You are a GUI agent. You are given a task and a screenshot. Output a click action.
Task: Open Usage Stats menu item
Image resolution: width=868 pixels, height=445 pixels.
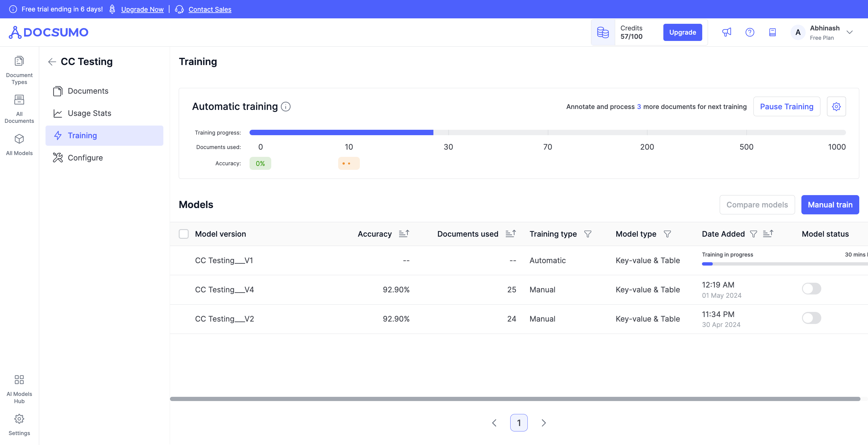pyautogui.click(x=105, y=114)
